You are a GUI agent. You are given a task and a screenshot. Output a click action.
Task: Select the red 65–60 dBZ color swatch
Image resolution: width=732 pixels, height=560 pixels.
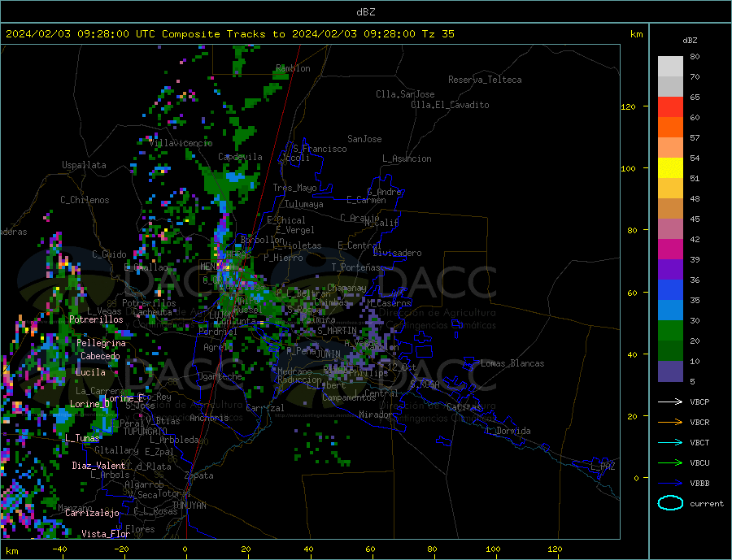[670, 106]
